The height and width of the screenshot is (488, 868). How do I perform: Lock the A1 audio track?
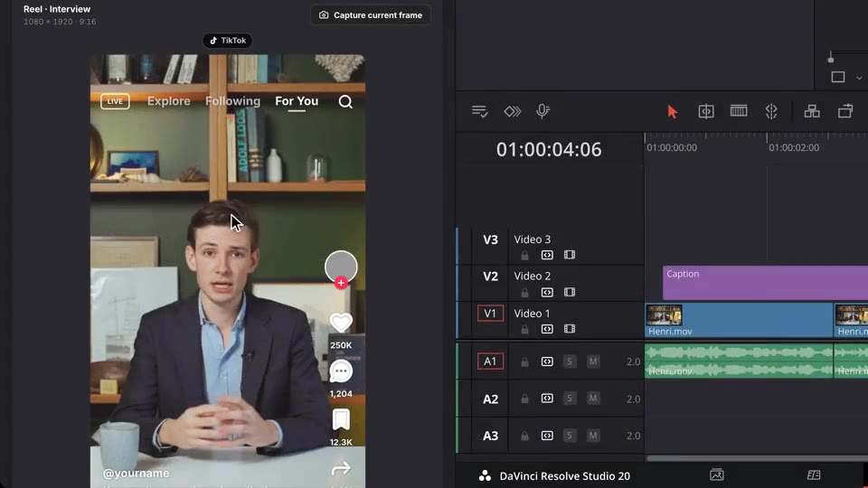coord(524,361)
